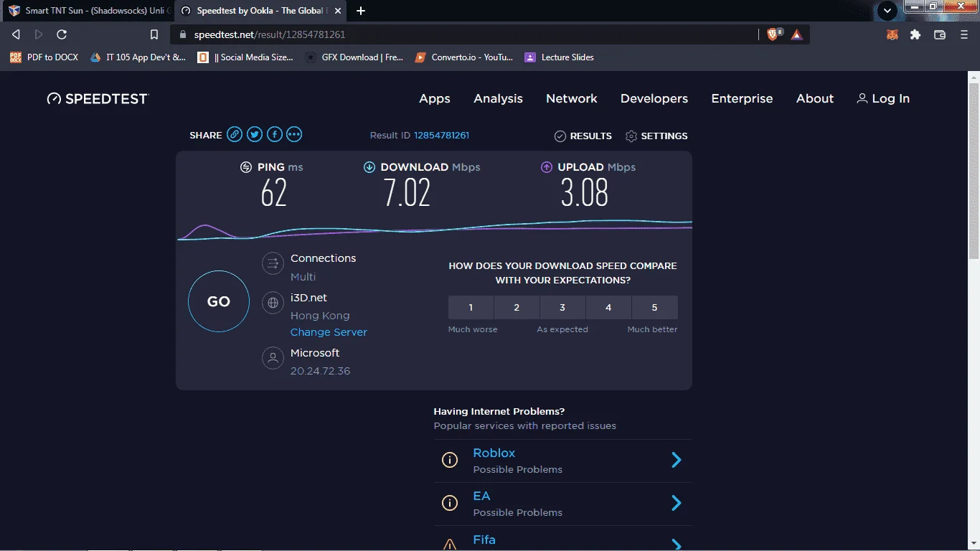Screen dimensions: 980x551
Task: Open the IT 105 App Dev't bookmark
Action: point(138,57)
